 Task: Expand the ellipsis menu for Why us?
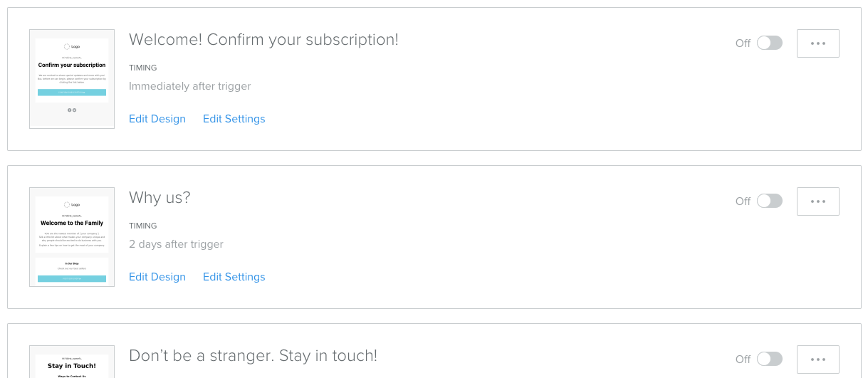[x=818, y=201]
